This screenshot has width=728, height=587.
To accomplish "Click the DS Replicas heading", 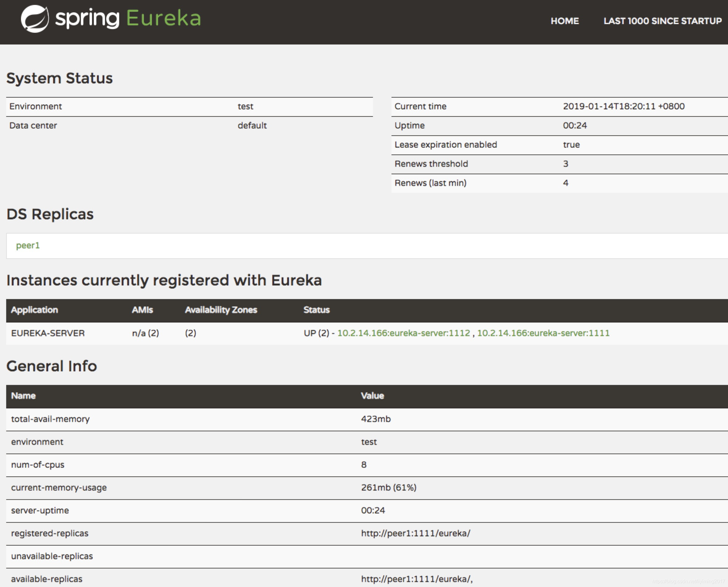I will click(50, 214).
